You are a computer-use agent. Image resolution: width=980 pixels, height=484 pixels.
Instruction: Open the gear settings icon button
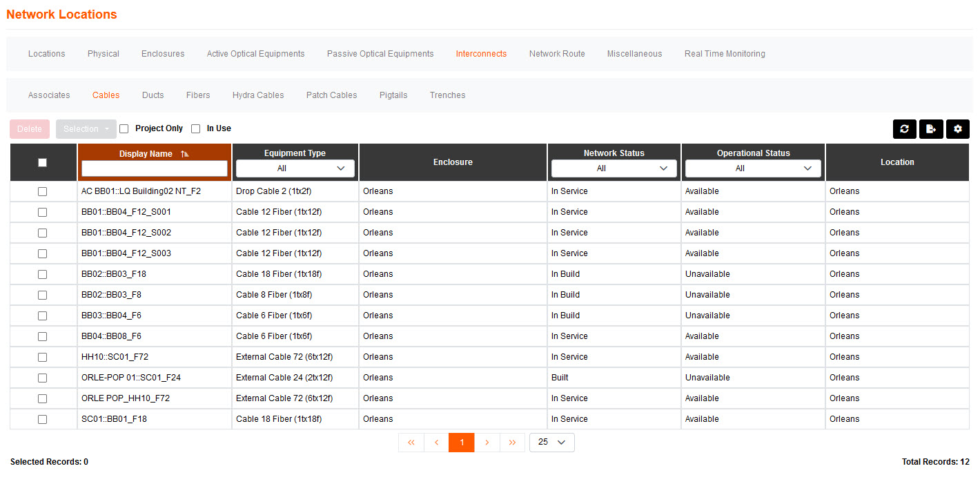coord(958,129)
